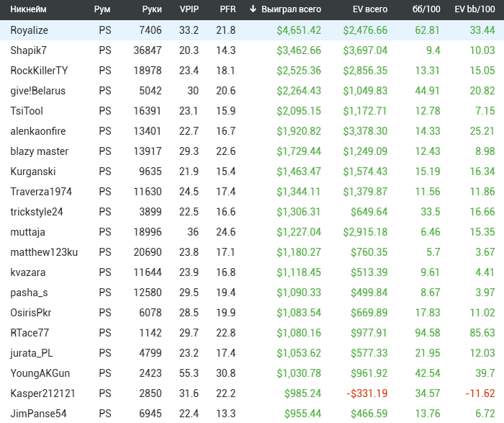Click the Kurganski nickname
This screenshot has height=423, width=504.
click(x=33, y=172)
